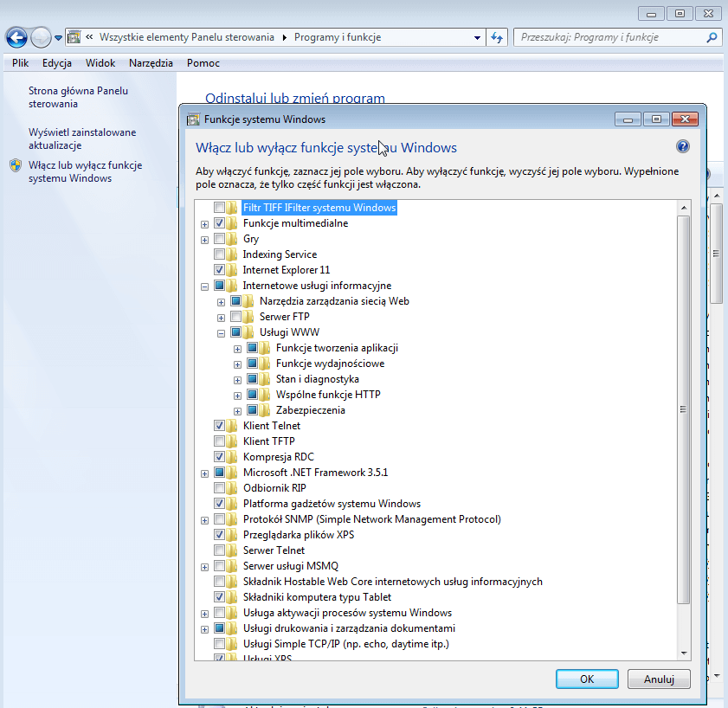
Task: Click folder icon of Klient Telnet
Action: (232, 425)
